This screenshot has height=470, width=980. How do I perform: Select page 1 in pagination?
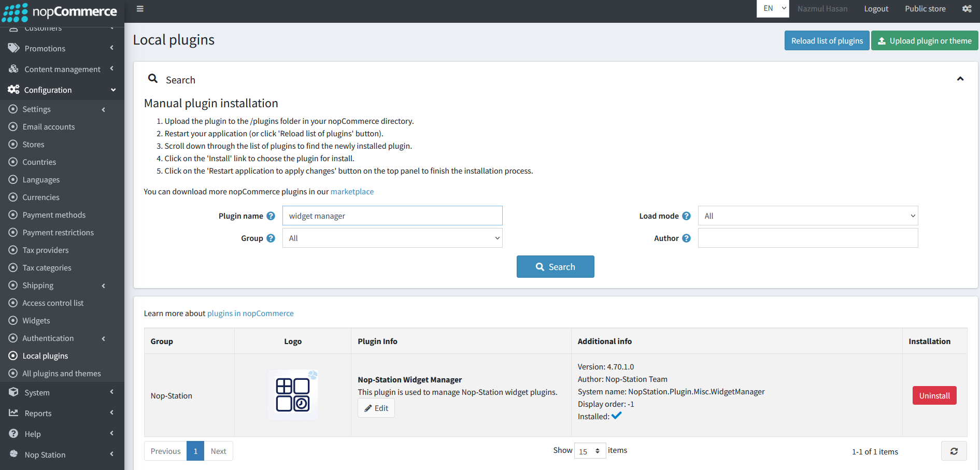[195, 451]
